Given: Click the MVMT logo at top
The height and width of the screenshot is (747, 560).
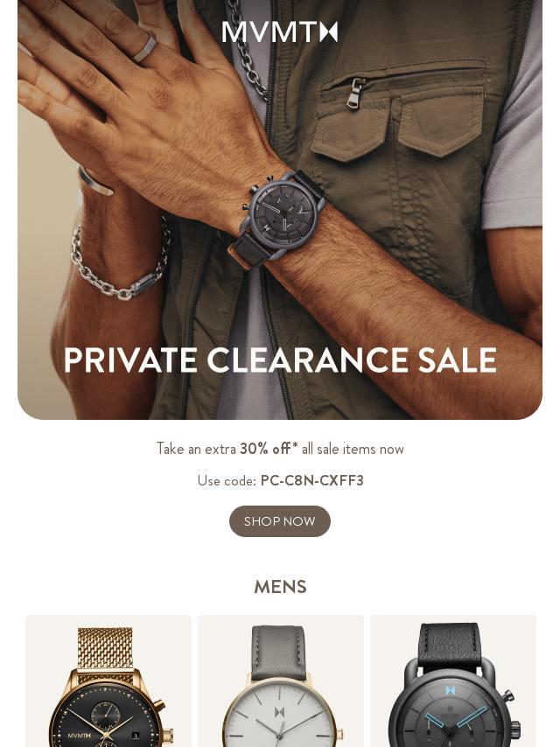Looking at the screenshot, I should point(280,31).
